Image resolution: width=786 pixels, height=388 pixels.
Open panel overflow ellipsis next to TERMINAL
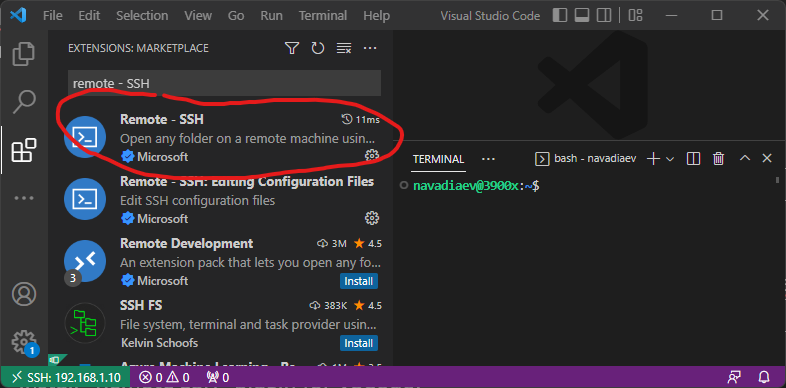click(488, 159)
